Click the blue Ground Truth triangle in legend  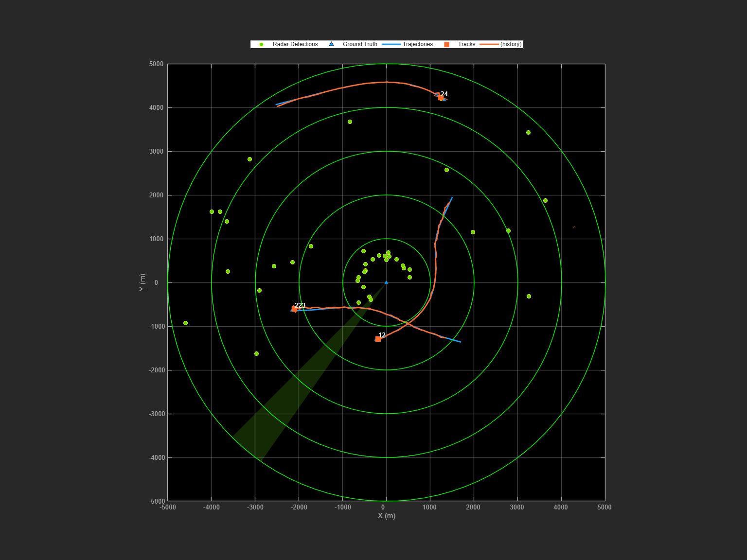click(x=331, y=44)
